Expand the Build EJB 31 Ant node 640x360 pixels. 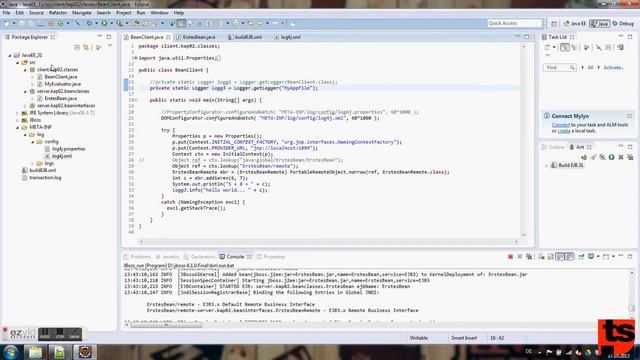tap(547, 165)
